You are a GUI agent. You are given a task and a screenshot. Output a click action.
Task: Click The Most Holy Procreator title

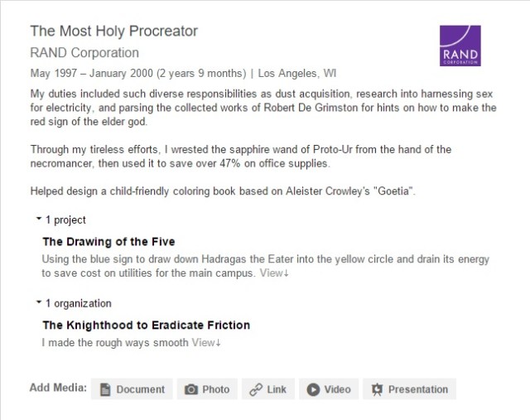(x=113, y=31)
